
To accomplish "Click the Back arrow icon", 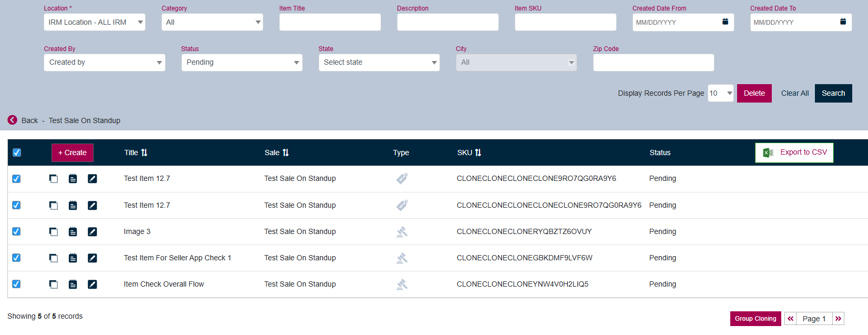I will [x=13, y=120].
